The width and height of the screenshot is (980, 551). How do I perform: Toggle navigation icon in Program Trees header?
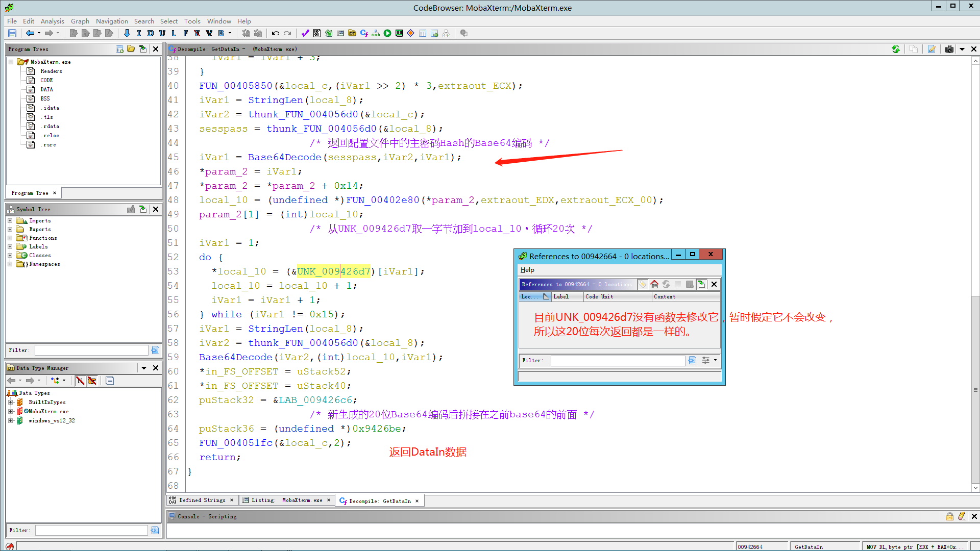point(143,49)
